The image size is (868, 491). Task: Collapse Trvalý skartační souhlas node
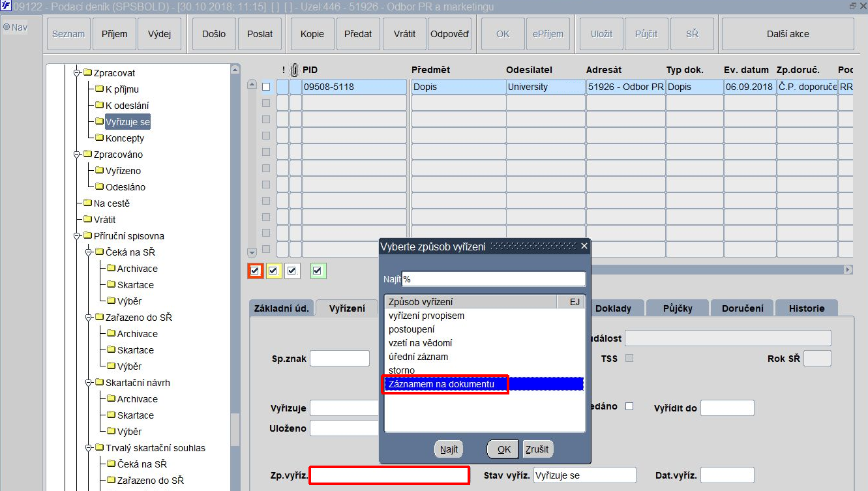(89, 448)
